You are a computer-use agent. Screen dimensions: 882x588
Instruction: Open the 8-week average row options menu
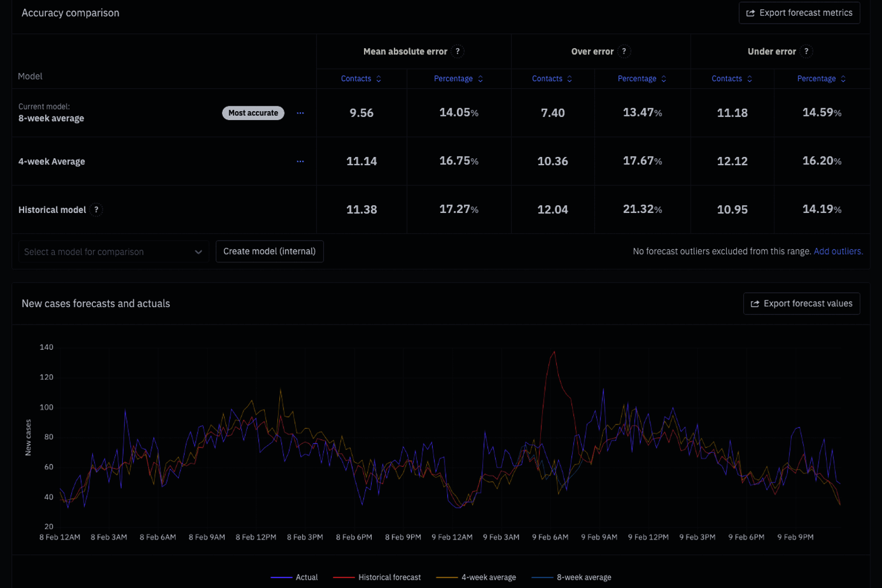[x=300, y=113]
